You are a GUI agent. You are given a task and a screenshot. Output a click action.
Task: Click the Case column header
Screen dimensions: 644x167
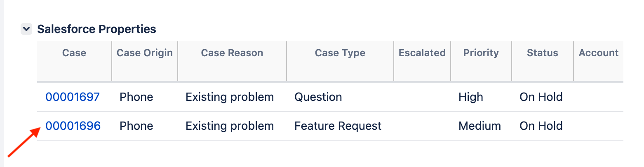pos(74,53)
